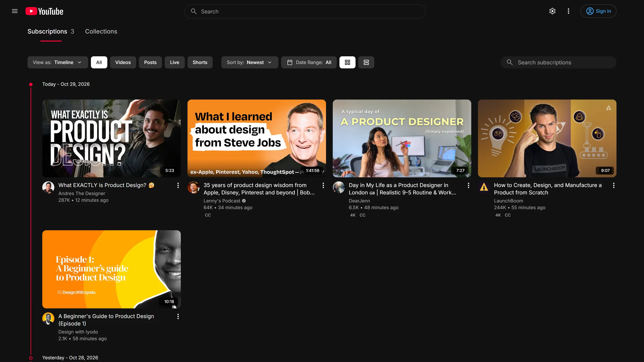Filter feed by Live
The image size is (644, 362).
point(175,62)
